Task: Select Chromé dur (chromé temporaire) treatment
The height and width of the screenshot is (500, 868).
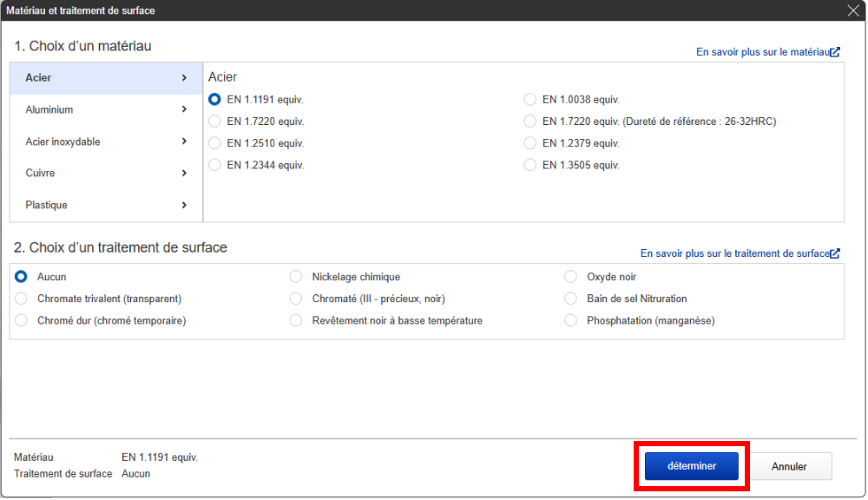Action: pyautogui.click(x=21, y=320)
